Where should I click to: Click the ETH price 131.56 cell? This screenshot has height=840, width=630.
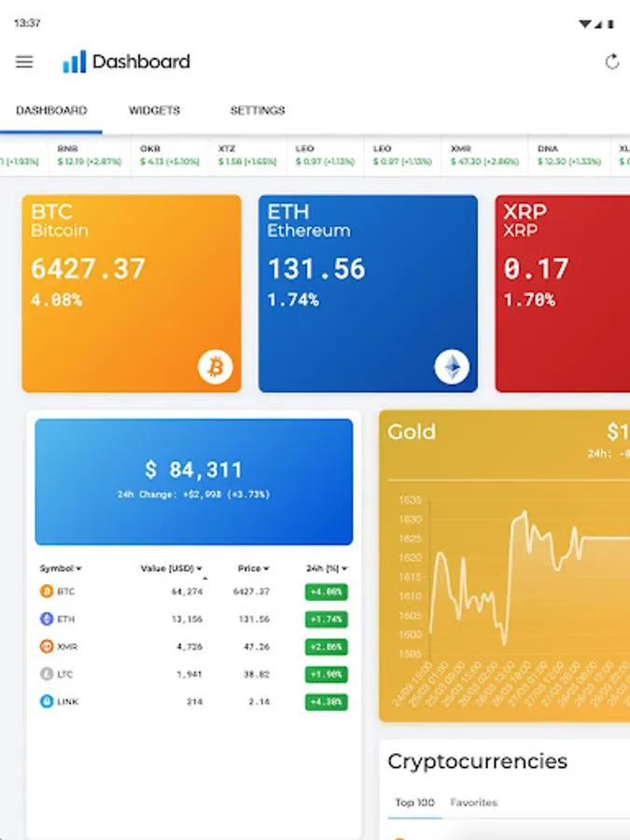coord(254,620)
